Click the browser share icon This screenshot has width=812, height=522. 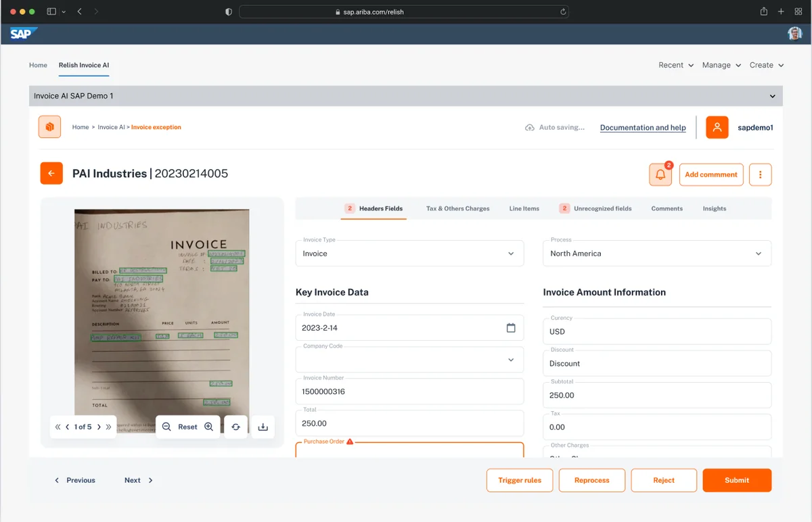(x=764, y=11)
